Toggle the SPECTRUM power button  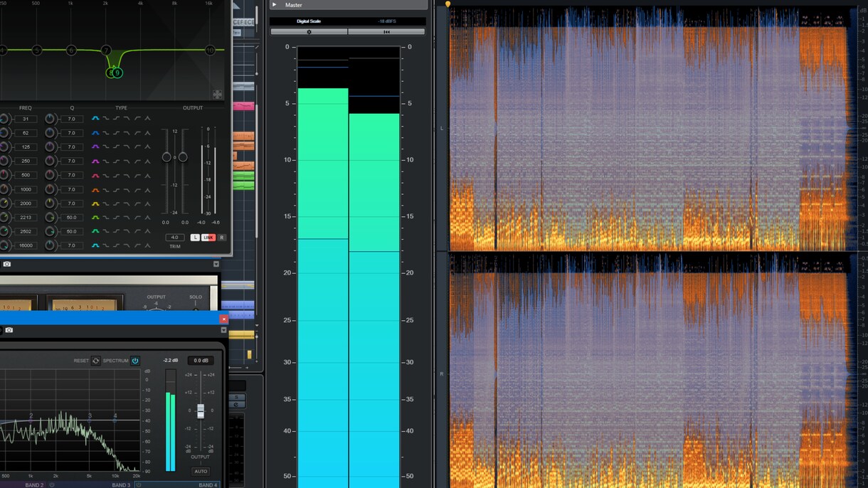(135, 361)
